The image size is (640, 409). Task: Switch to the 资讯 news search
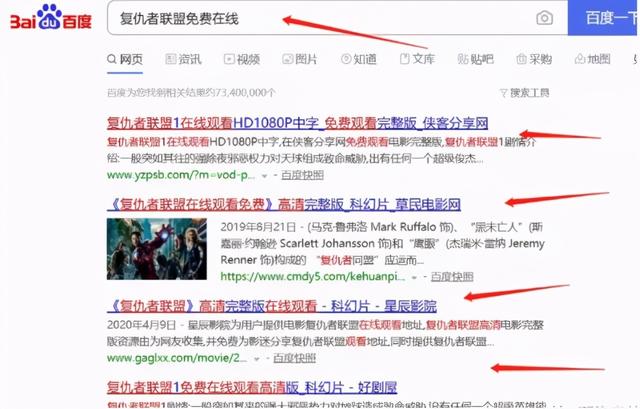[181, 60]
